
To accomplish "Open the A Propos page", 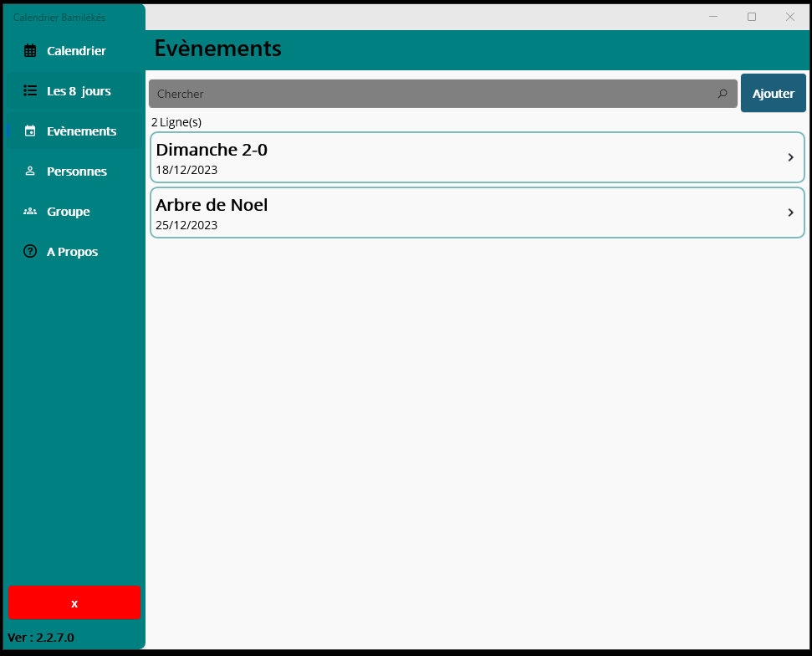I will coord(72,252).
